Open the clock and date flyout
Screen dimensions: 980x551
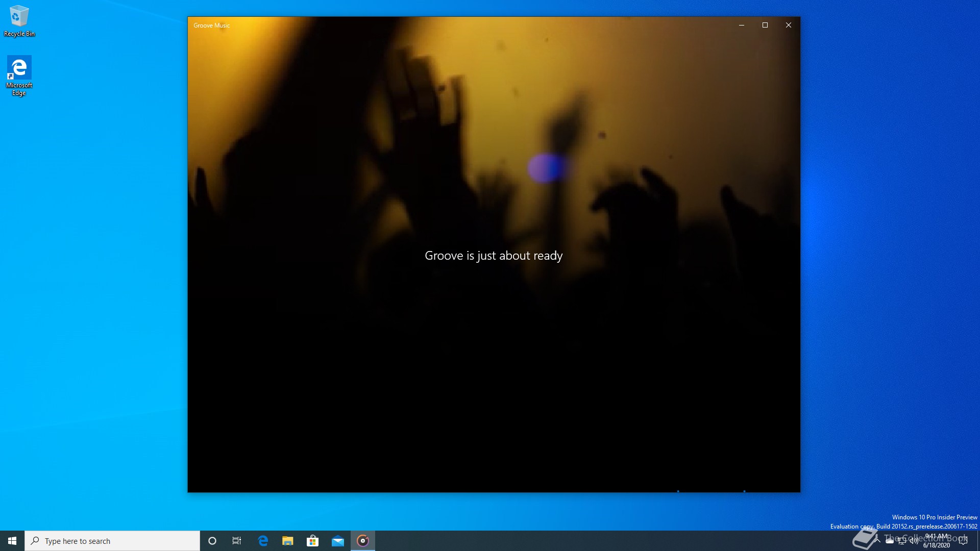937,541
